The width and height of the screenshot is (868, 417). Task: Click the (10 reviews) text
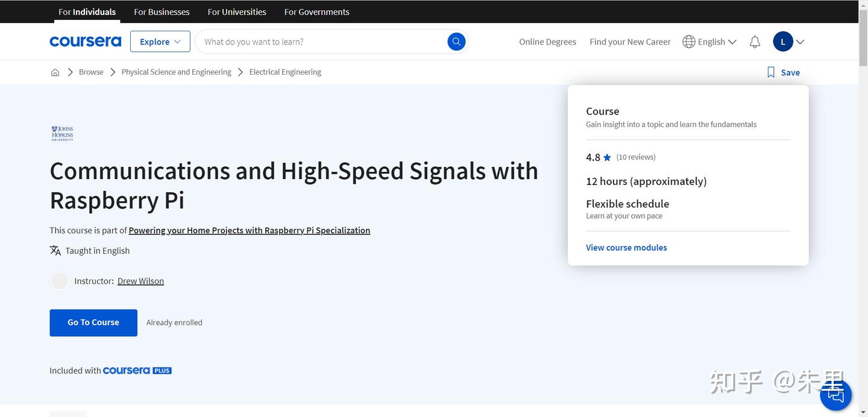[636, 157]
